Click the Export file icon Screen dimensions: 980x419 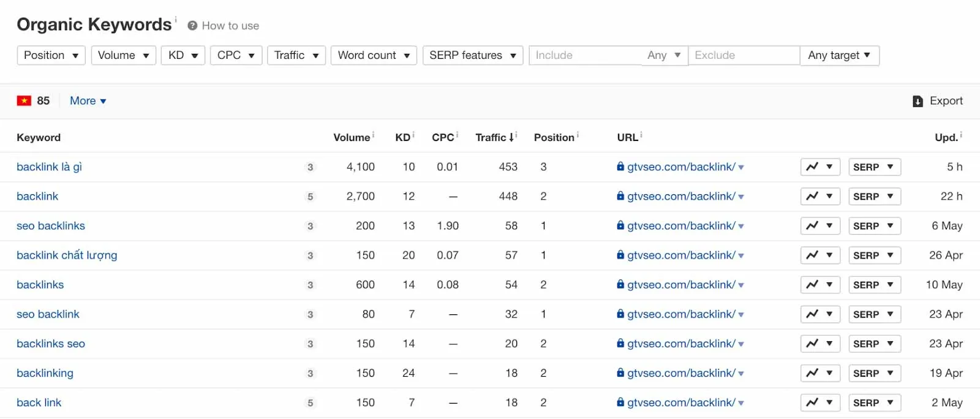click(918, 101)
